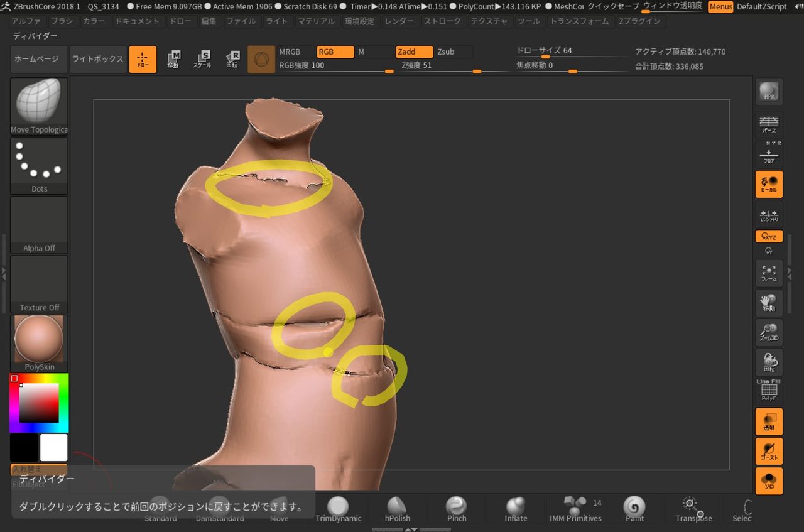Select the Move (移動) gizmo tool in top shelf
This screenshot has height=532, width=804.
(173, 59)
